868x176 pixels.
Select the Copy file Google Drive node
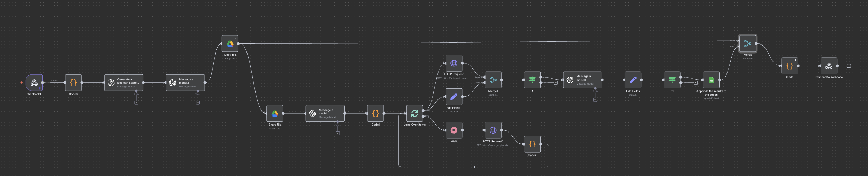[x=230, y=44]
